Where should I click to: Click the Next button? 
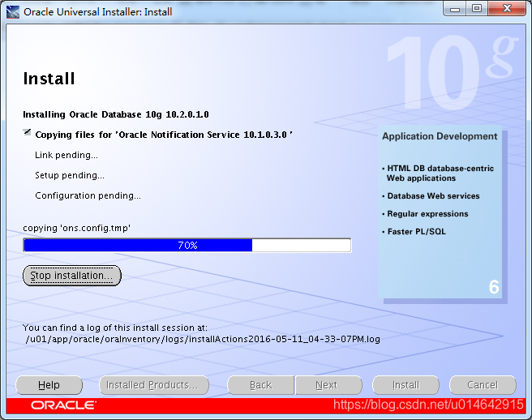[328, 385]
